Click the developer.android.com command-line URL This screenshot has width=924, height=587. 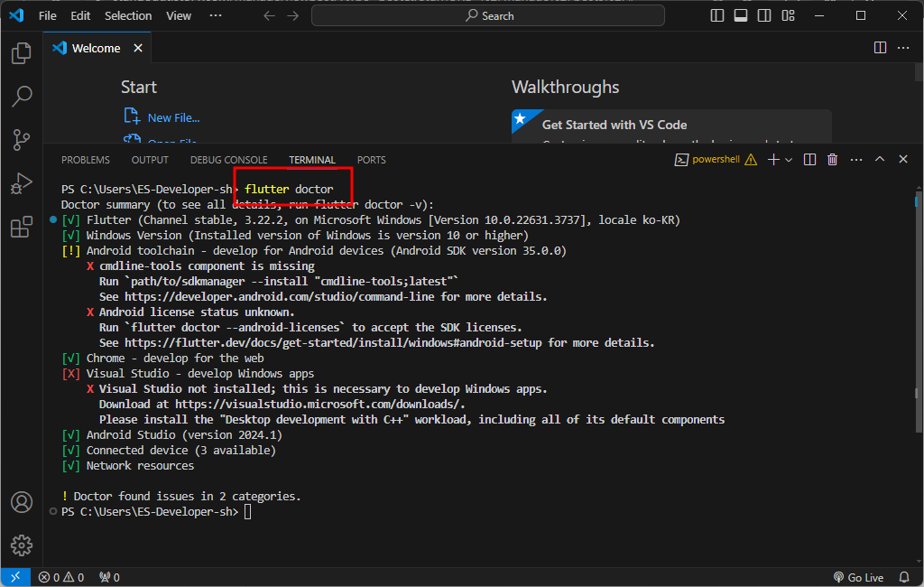(280, 297)
